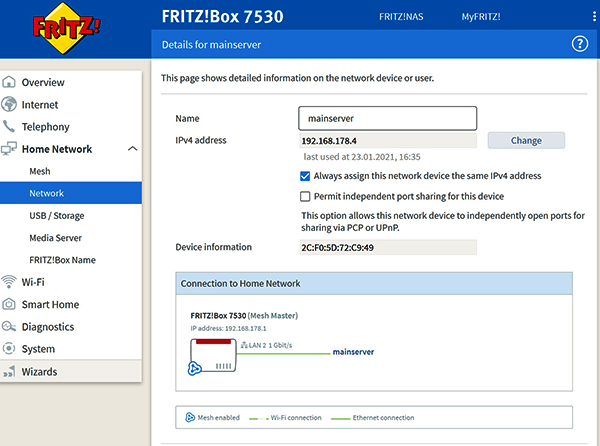Click the Smart Home icon
This screenshot has width=600, height=446.
9,304
